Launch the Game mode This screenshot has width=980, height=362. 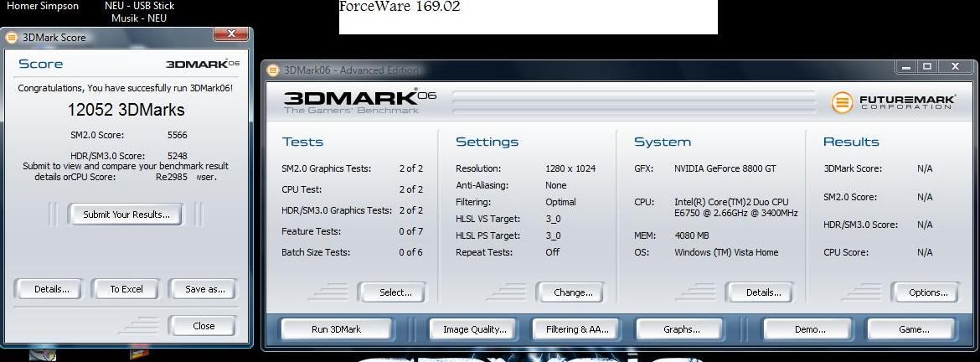coord(913,329)
